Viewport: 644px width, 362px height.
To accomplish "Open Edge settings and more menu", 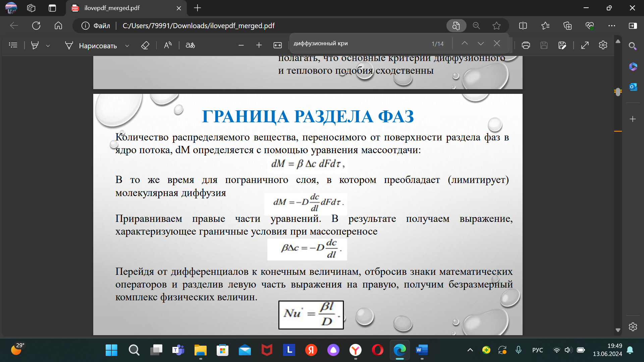I will 612,26.
